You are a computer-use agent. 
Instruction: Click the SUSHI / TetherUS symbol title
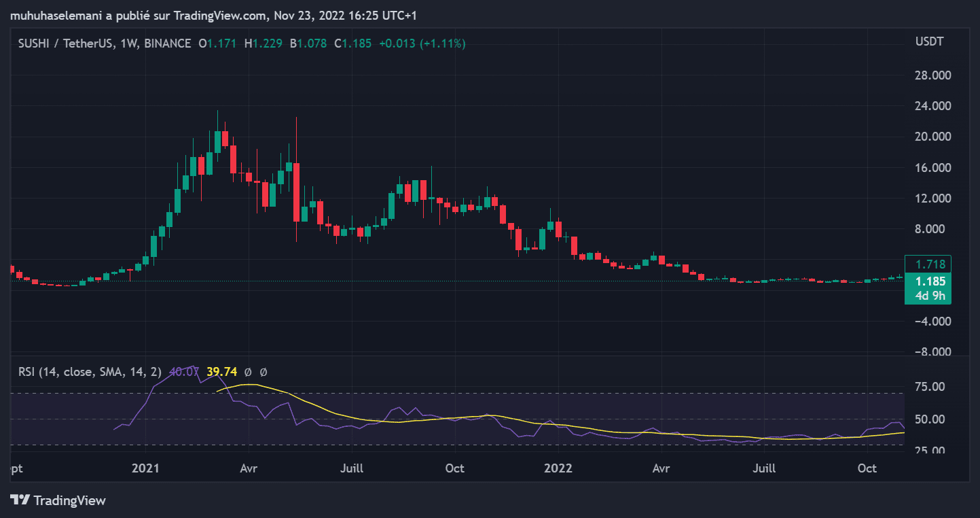[67, 44]
